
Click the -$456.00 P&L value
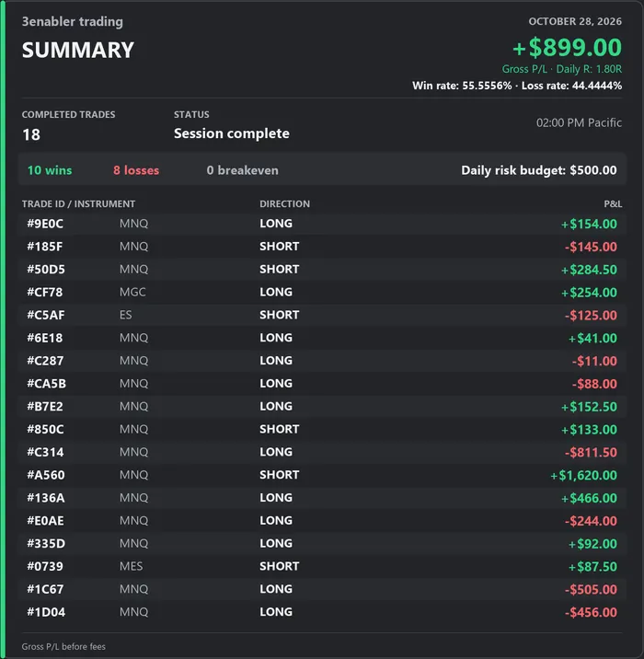pyautogui.click(x=591, y=613)
